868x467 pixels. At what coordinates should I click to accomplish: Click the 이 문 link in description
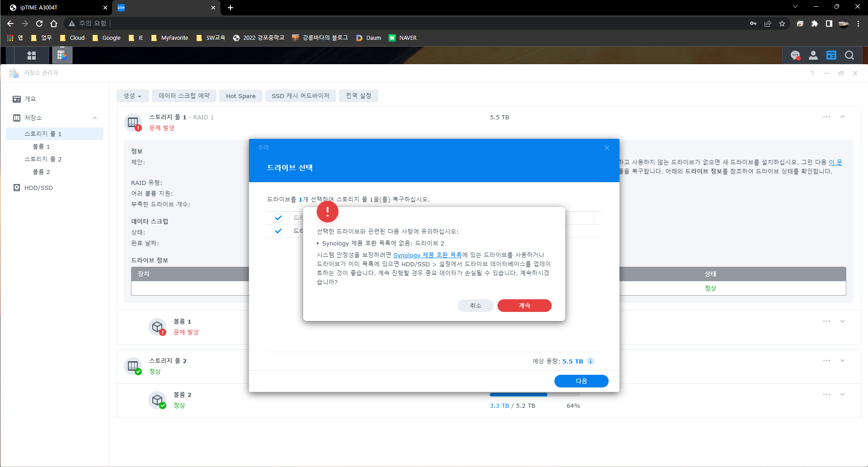(835, 162)
